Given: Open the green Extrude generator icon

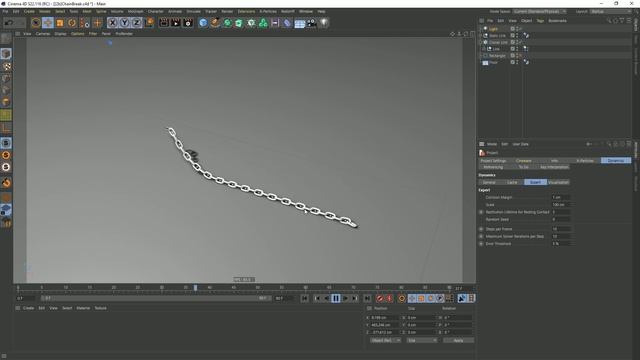Looking at the screenshot, I should pos(239,23).
